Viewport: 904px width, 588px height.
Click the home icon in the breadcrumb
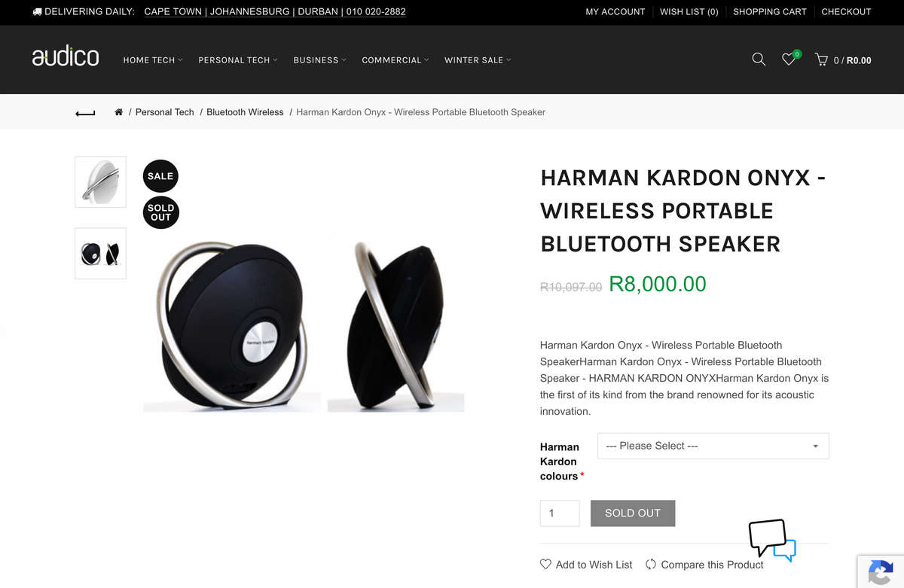(x=118, y=111)
